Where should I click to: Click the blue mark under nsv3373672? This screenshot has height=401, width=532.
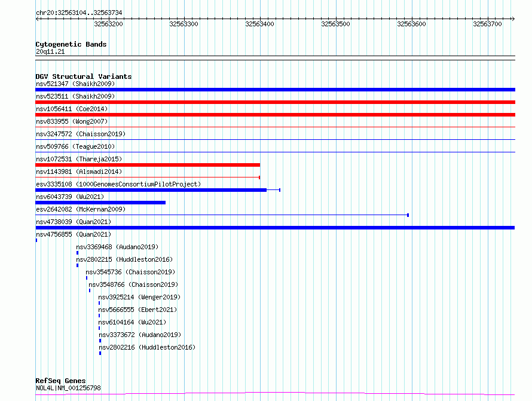100,341
